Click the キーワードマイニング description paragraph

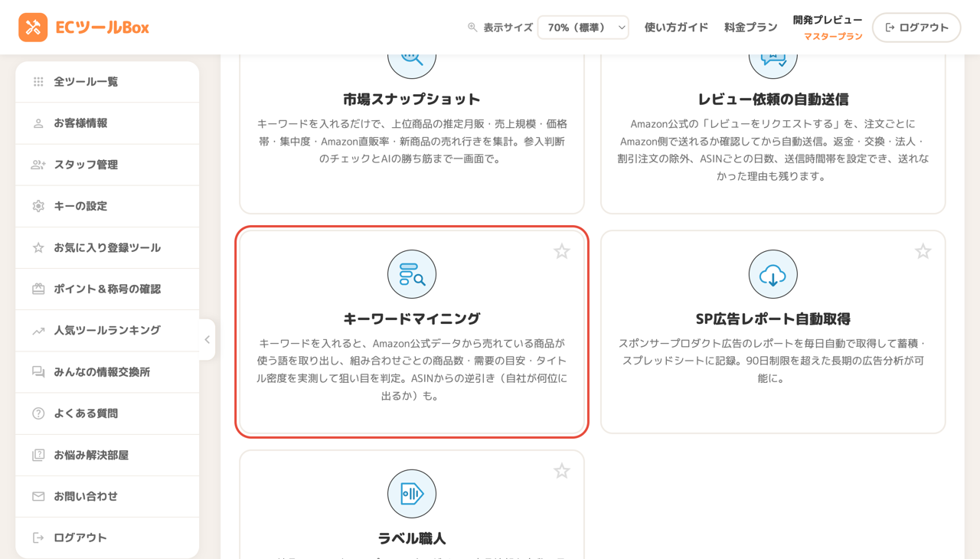coord(412,370)
